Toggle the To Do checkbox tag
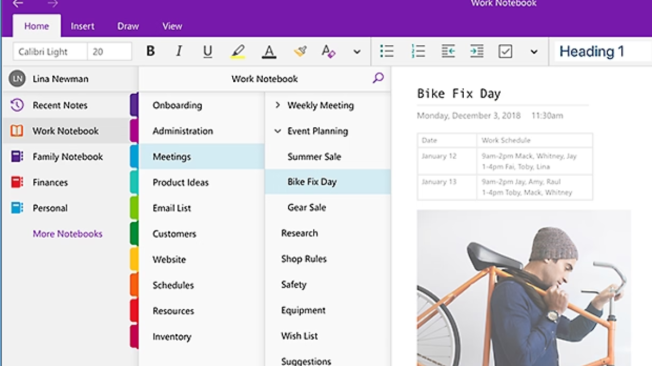The height and width of the screenshot is (366, 652). (x=505, y=51)
